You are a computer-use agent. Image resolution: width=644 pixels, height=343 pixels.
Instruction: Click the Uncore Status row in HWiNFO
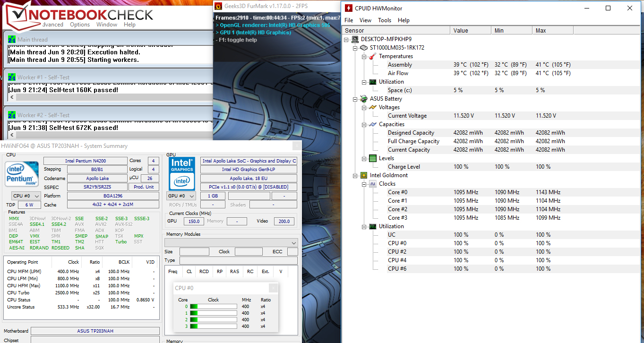81,307
